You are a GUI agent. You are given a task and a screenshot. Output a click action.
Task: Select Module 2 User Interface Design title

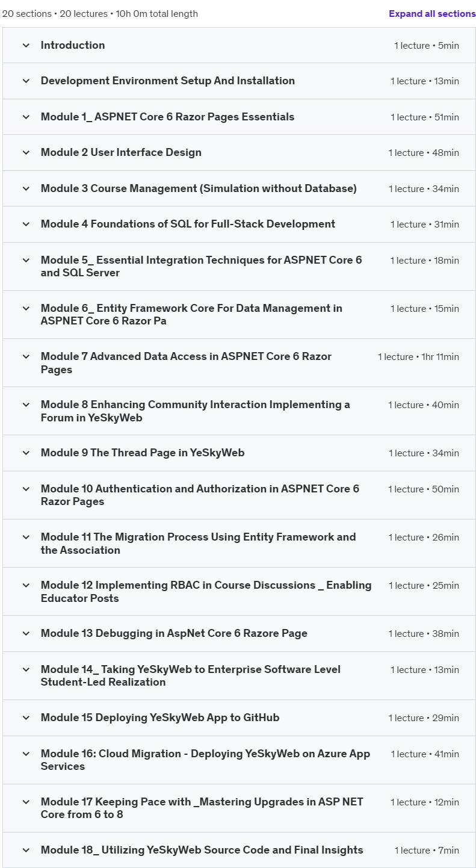point(121,152)
